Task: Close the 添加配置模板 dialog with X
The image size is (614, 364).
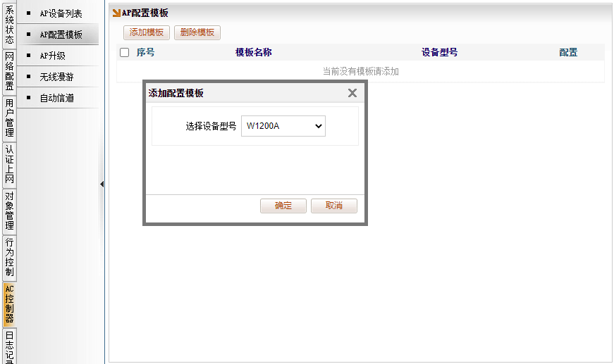Action: coord(352,93)
